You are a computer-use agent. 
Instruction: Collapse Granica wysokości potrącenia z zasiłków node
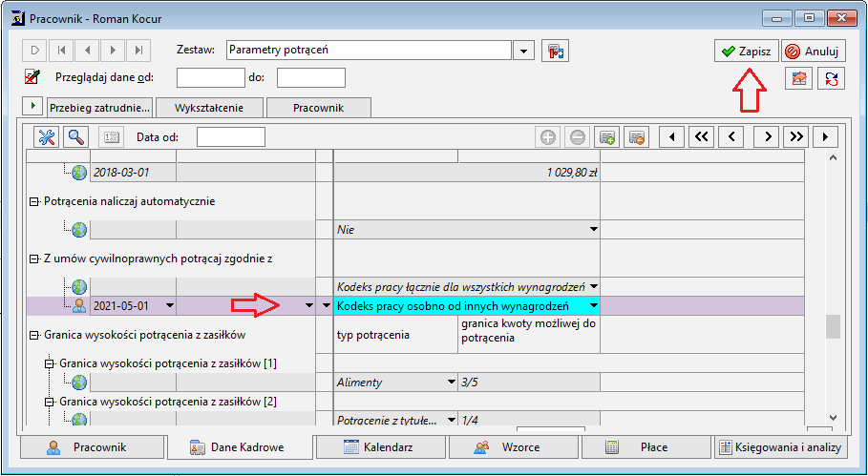(33, 335)
